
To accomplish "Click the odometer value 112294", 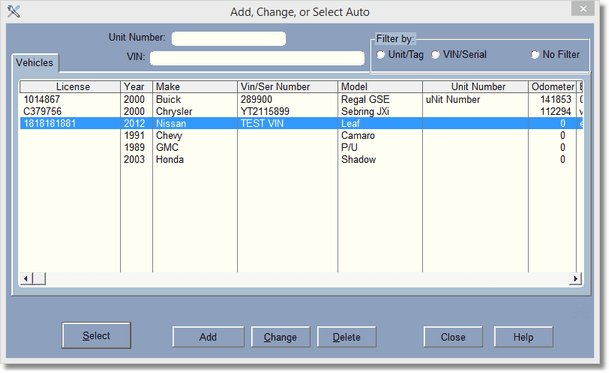I will click(556, 112).
